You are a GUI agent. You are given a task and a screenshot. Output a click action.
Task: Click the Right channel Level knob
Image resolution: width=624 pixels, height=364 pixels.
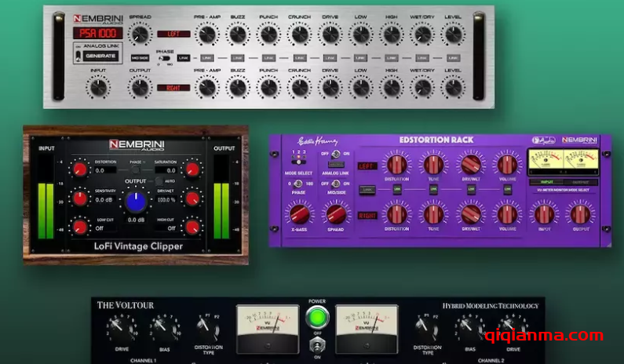click(x=453, y=88)
